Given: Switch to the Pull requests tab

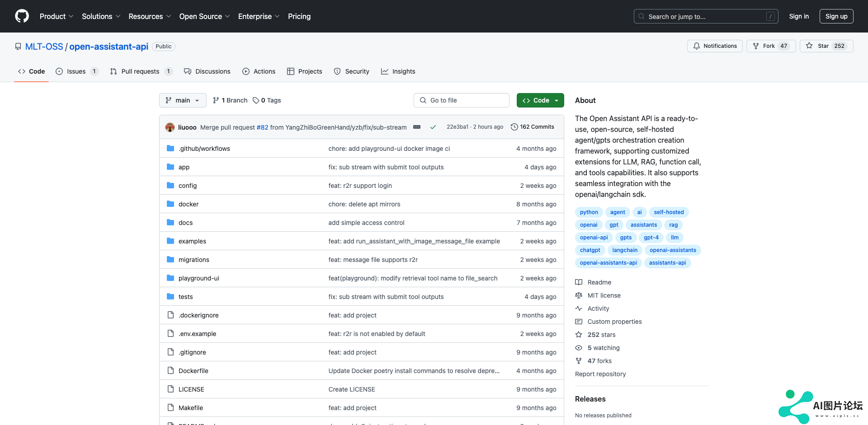Looking at the screenshot, I should 141,71.
